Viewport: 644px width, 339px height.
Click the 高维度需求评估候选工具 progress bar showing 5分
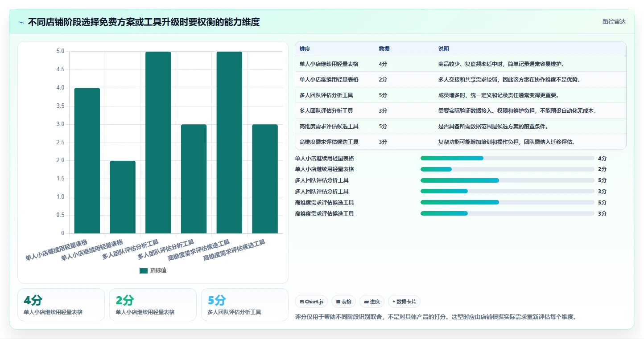tap(507, 202)
